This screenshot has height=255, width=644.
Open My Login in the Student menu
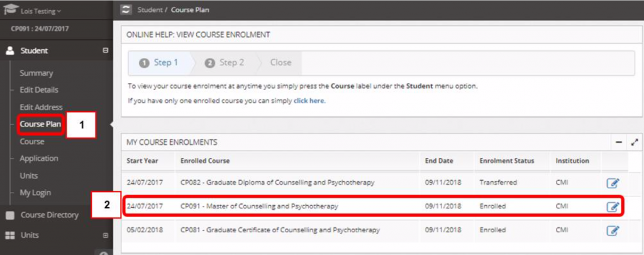pos(35,193)
